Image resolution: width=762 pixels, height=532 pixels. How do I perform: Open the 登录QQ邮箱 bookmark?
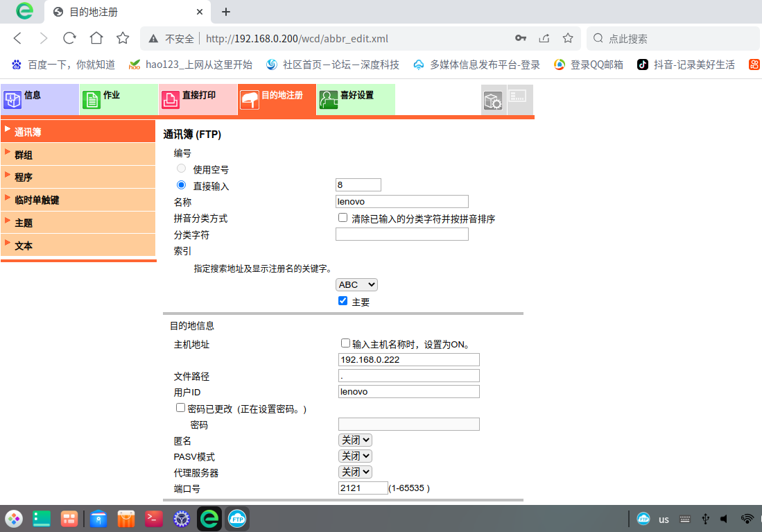(x=588, y=65)
